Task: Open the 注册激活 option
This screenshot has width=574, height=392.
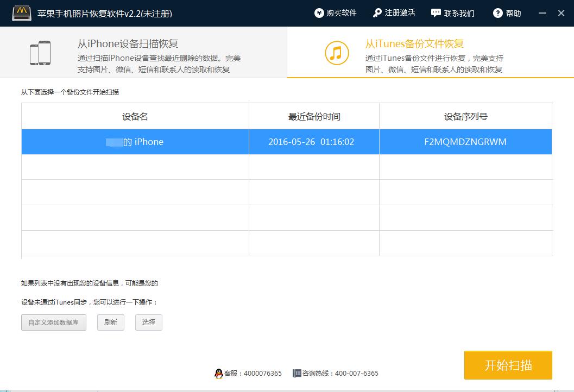Action: coord(394,13)
